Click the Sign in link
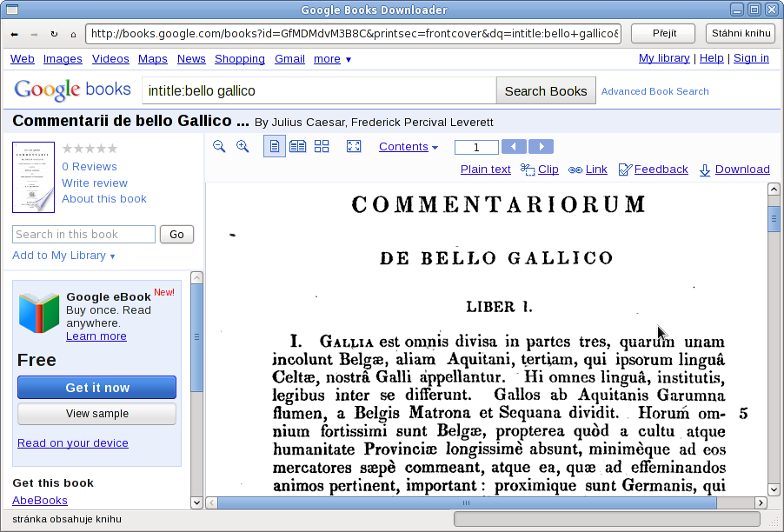 [x=751, y=58]
